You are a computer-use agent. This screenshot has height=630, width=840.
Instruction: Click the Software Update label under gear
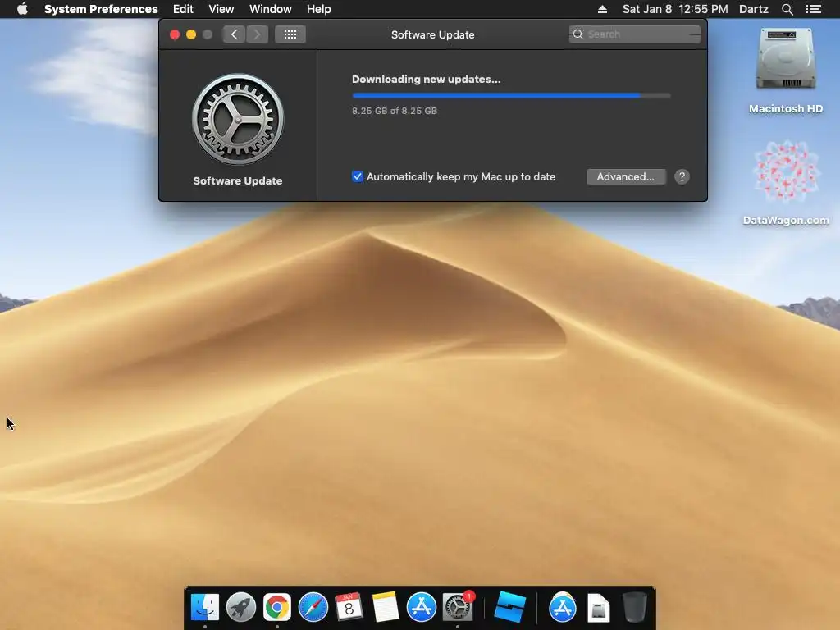238,181
